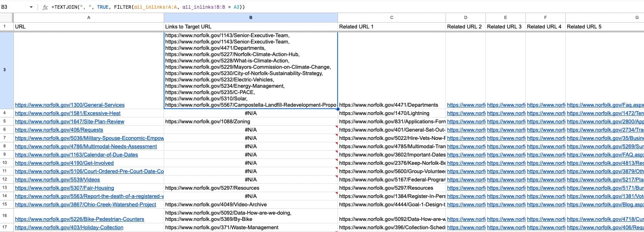Image resolution: width=644 pixels, height=232 pixels.
Task: Select the 1088/Zoning cell
Action: (x=251, y=122)
